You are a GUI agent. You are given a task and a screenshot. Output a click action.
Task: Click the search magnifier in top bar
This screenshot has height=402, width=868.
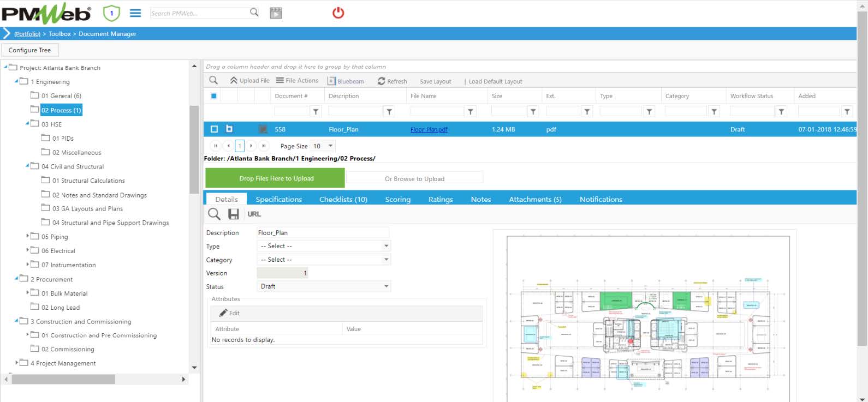(x=254, y=12)
